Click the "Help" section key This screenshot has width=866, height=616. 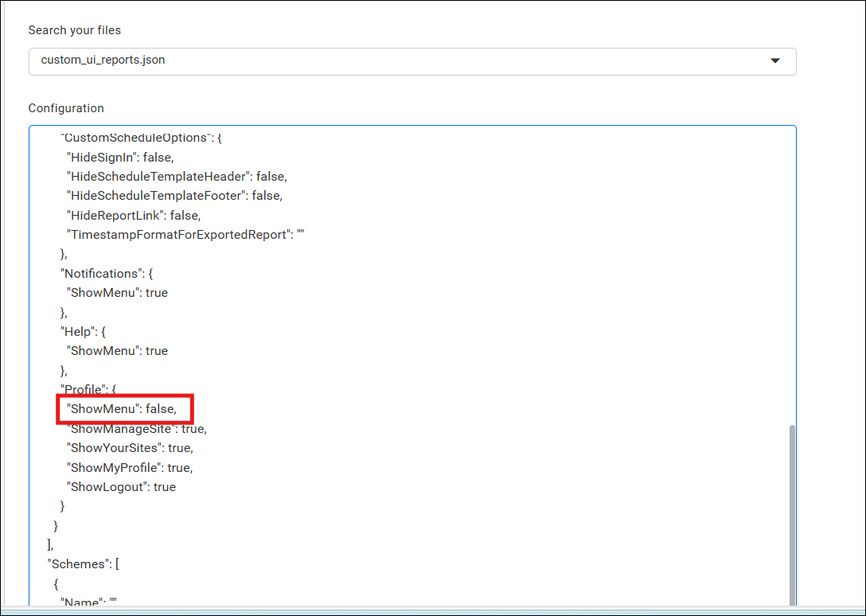[81, 331]
